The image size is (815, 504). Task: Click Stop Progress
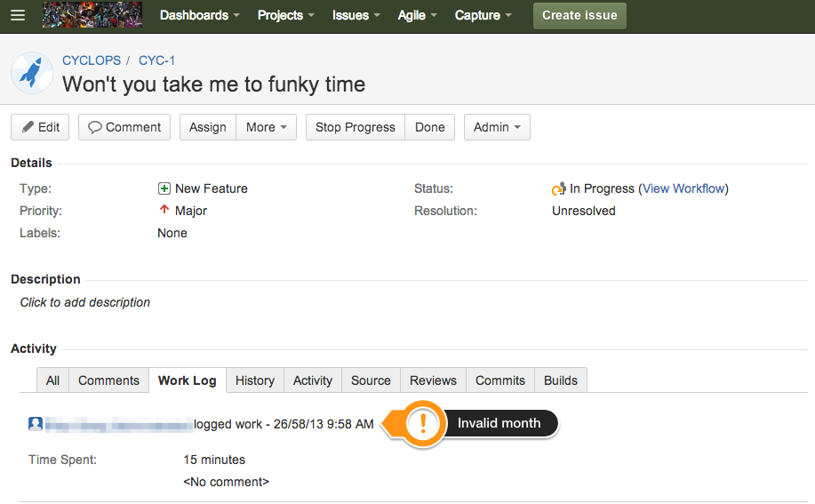pos(356,127)
